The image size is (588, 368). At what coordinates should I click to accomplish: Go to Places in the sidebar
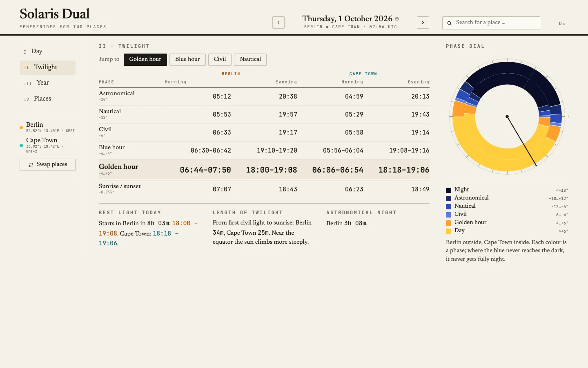tap(47, 99)
